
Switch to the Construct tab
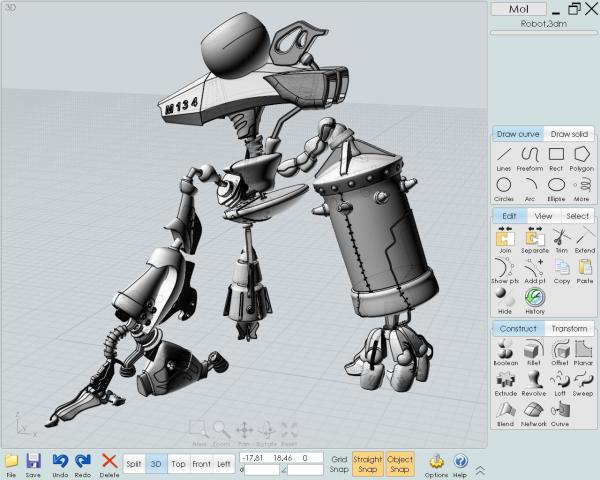518,329
